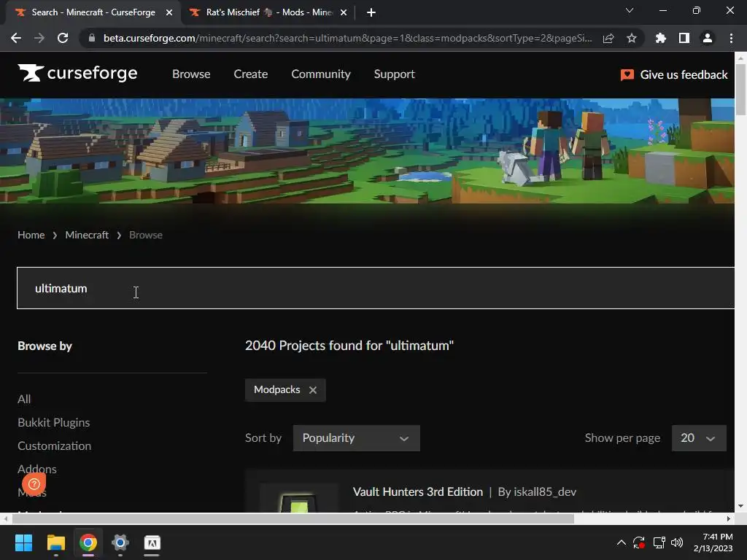
Task: Open the Settings gear taskbar icon
Action: tap(120, 542)
